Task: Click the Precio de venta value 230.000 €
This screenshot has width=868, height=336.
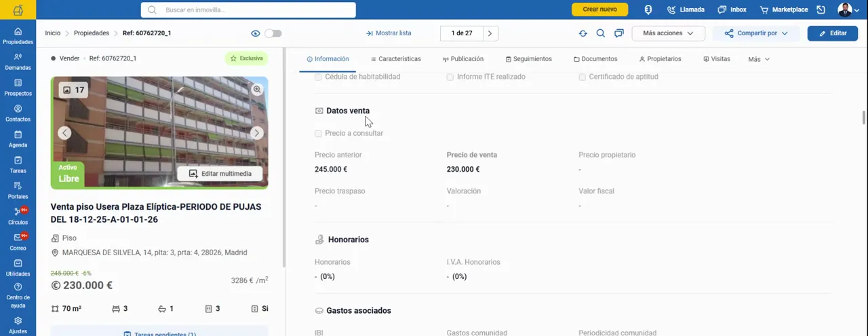Action: pos(463,170)
